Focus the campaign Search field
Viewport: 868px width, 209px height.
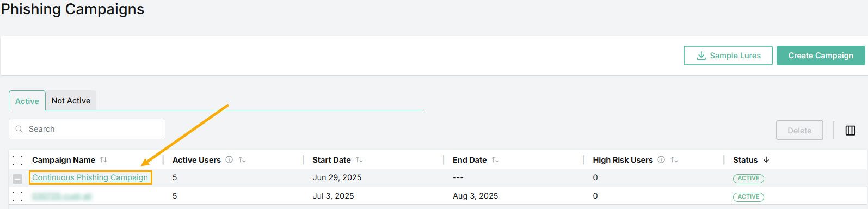click(x=87, y=129)
